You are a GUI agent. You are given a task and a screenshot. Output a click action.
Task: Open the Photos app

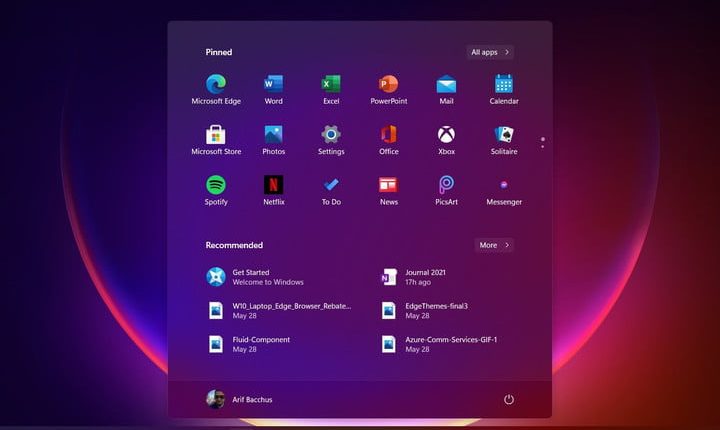pyautogui.click(x=273, y=135)
